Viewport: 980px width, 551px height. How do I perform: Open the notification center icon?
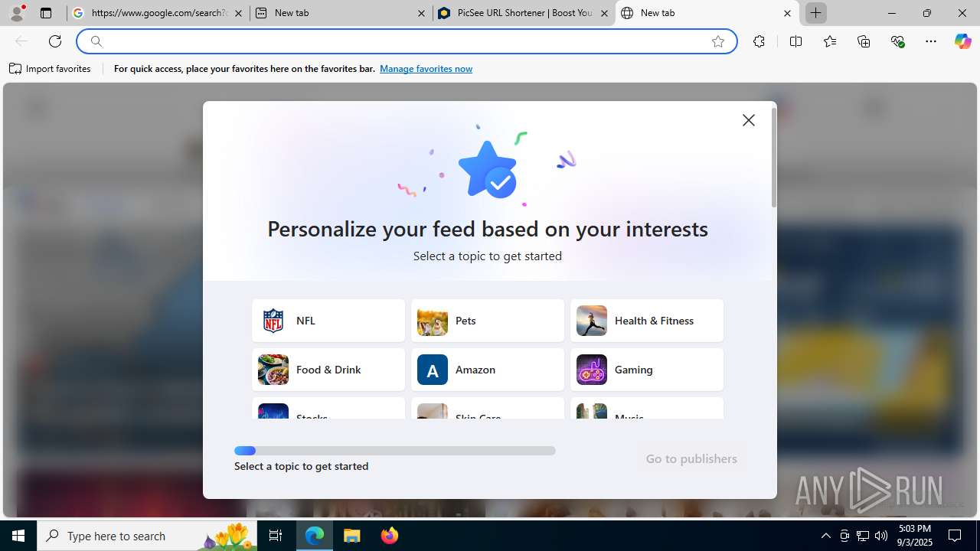pos(955,536)
